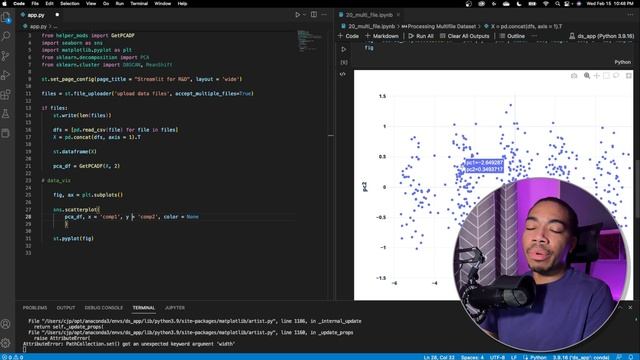This screenshot has width=640, height=360.
Task: Run app.py with the play icon
Action: [298, 15]
